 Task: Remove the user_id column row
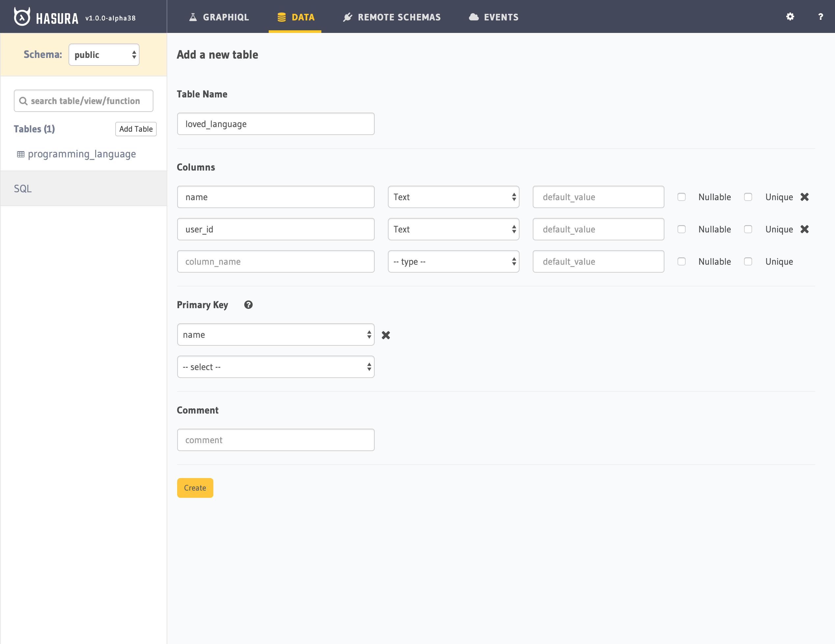[x=804, y=229]
